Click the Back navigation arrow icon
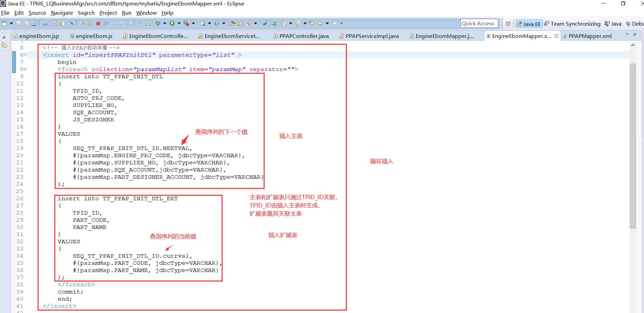Viewport: 644px width, 313px height. click(320, 23)
